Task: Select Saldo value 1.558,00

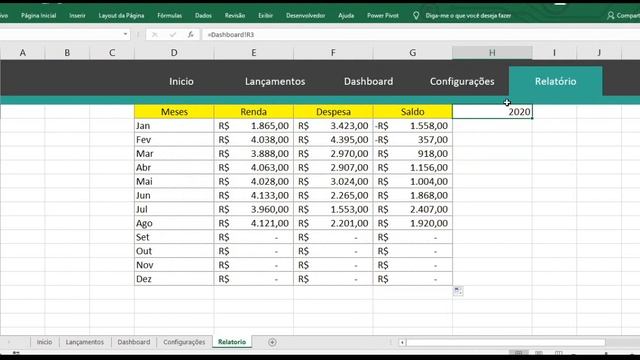Action: (413, 126)
